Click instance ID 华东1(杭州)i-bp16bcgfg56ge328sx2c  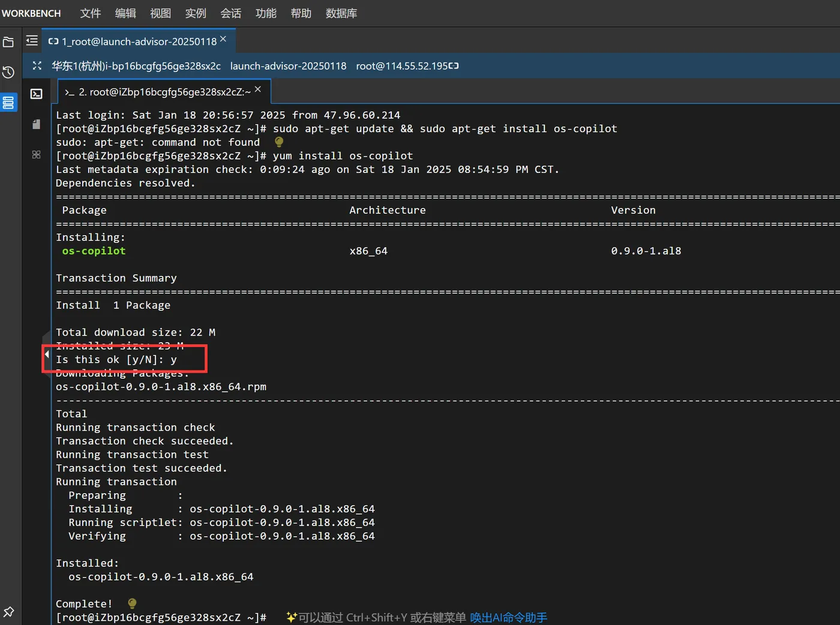coord(136,66)
